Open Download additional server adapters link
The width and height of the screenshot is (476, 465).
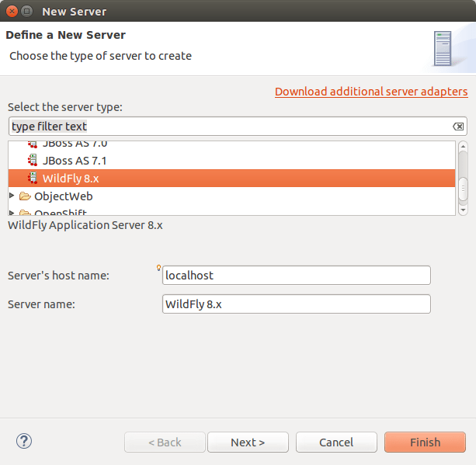(371, 92)
